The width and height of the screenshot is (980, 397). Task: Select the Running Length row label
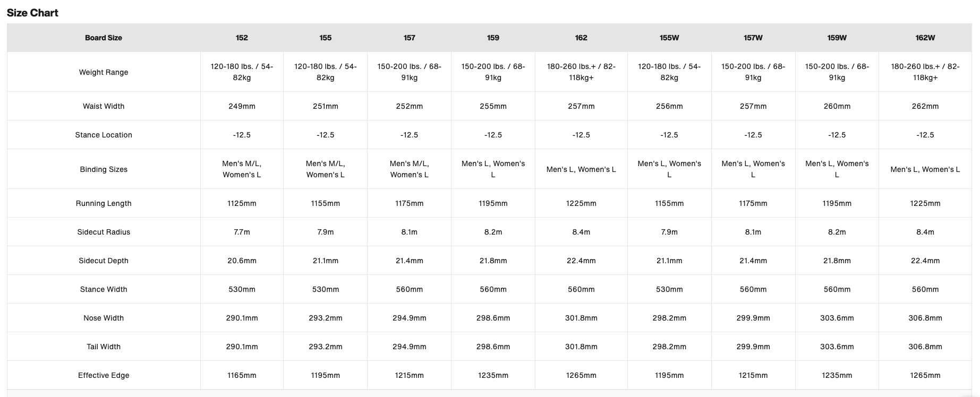coord(104,203)
